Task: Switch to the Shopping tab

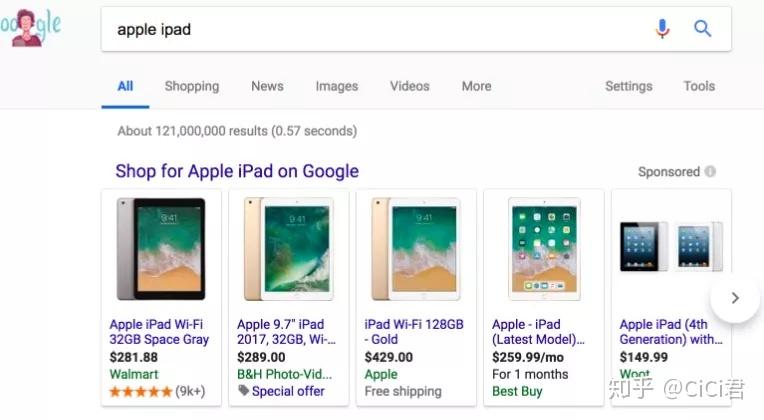Action: click(192, 86)
